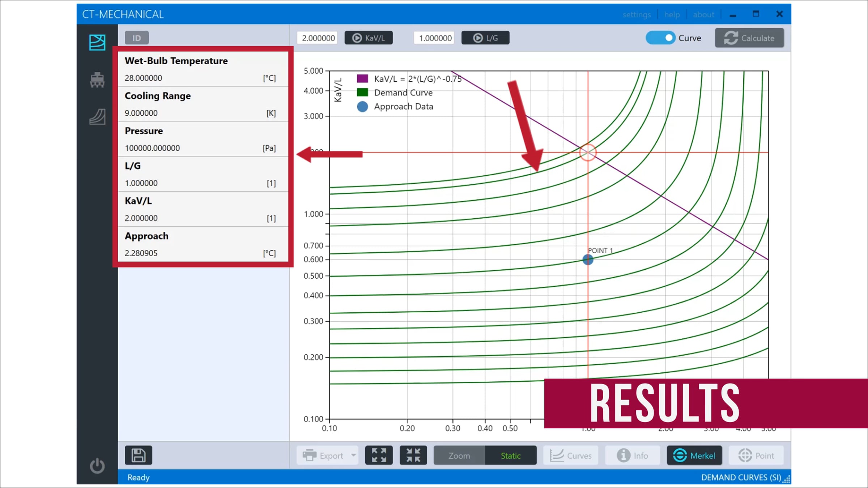This screenshot has width=868, height=488.
Task: Open settings in title bar
Action: (x=637, y=14)
